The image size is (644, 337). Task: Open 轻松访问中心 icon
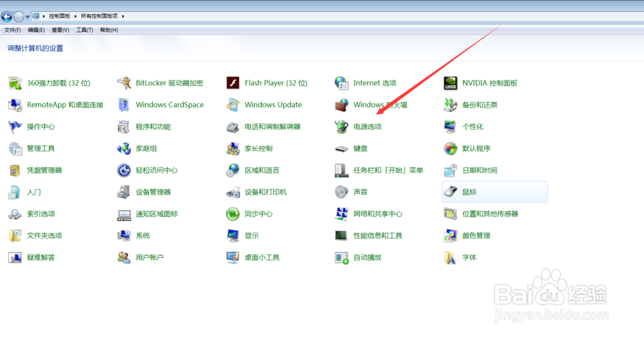pyautogui.click(x=124, y=170)
